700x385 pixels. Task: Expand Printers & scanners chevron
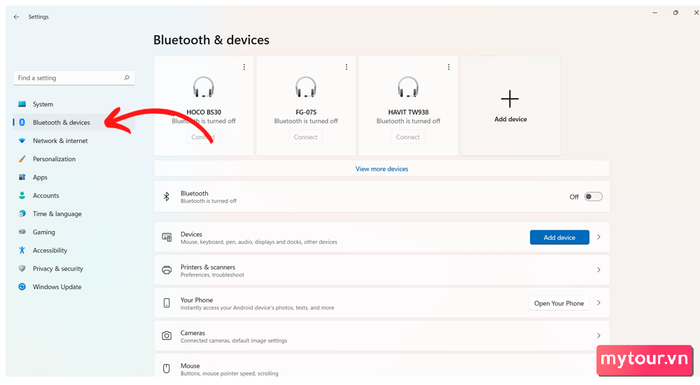point(599,270)
